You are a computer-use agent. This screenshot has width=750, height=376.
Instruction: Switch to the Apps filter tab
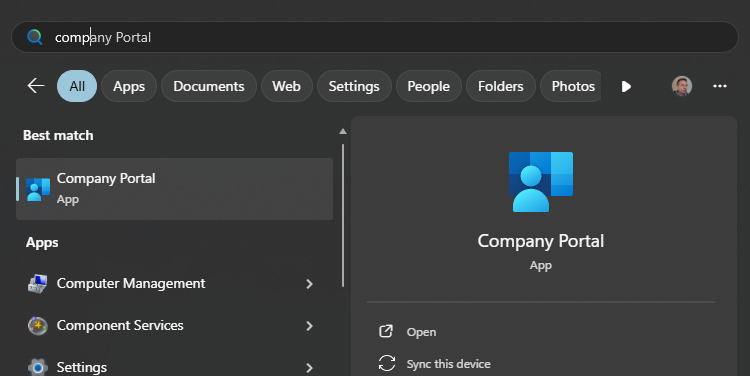[129, 86]
